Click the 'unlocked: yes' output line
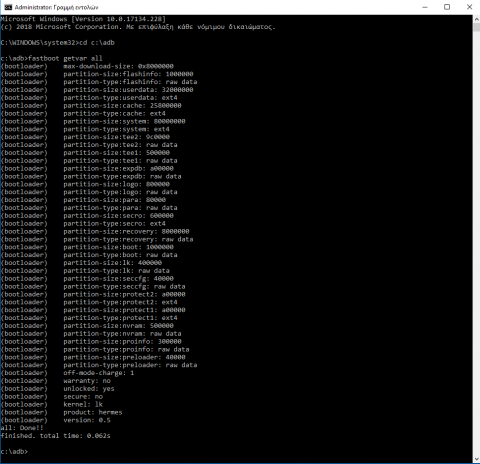The width and height of the screenshot is (480, 464). (x=57, y=389)
